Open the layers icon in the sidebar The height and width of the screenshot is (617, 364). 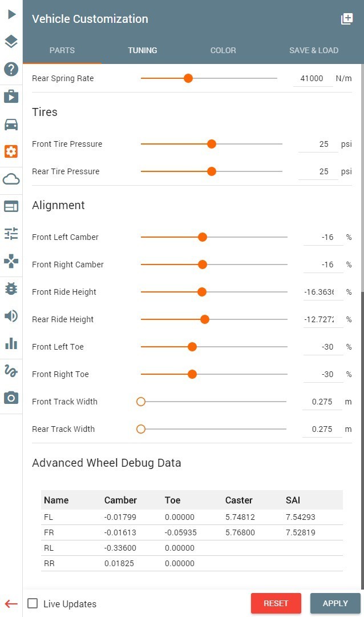click(x=11, y=42)
